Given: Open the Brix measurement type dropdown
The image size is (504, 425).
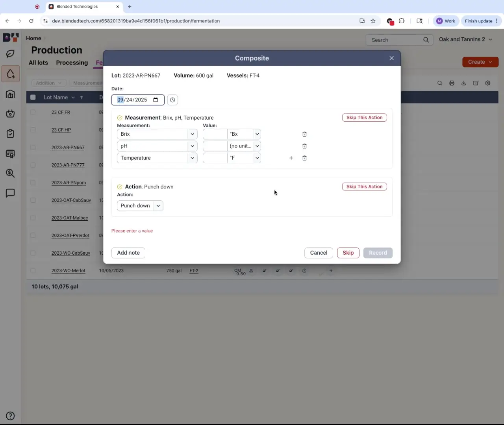Looking at the screenshot, I should click(x=157, y=134).
